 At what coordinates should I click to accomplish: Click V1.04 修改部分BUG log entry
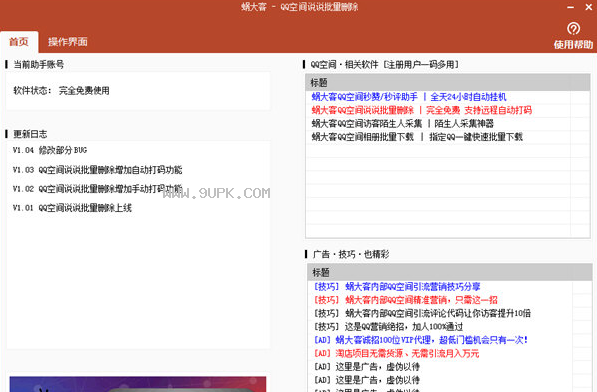point(50,150)
